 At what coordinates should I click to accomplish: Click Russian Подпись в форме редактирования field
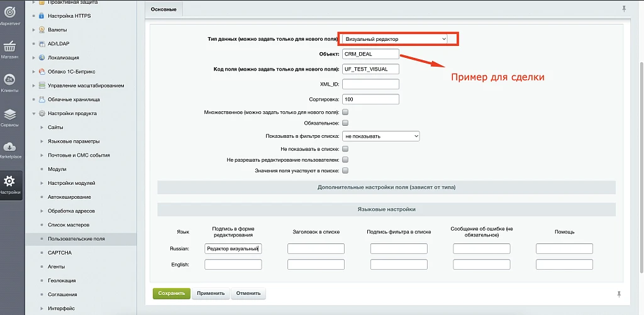233,248
